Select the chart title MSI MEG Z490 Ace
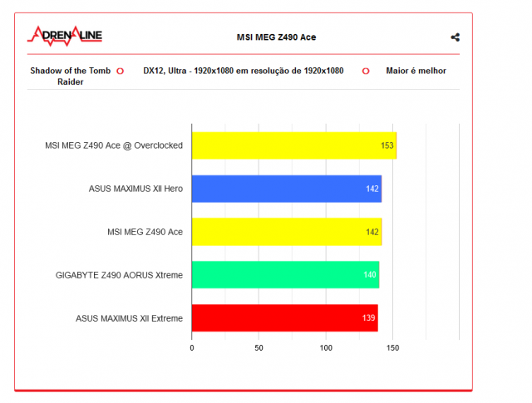Viewport: 532px width, 403px height. [276, 37]
